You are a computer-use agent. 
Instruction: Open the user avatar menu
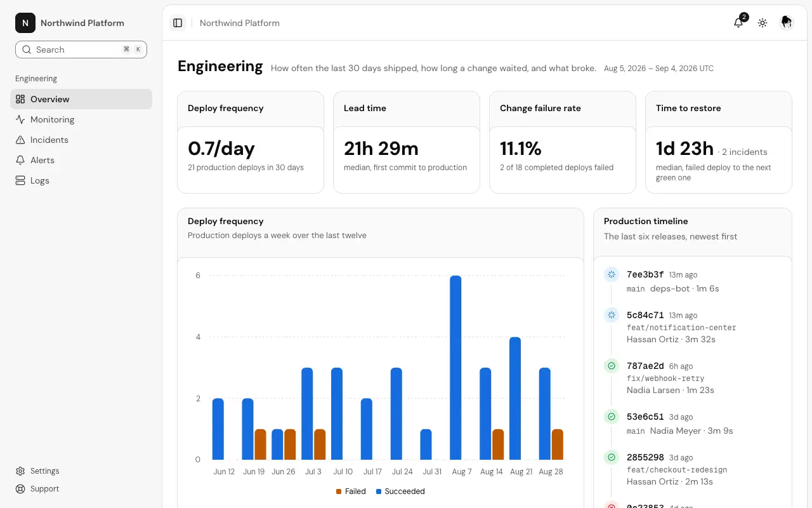click(x=787, y=23)
